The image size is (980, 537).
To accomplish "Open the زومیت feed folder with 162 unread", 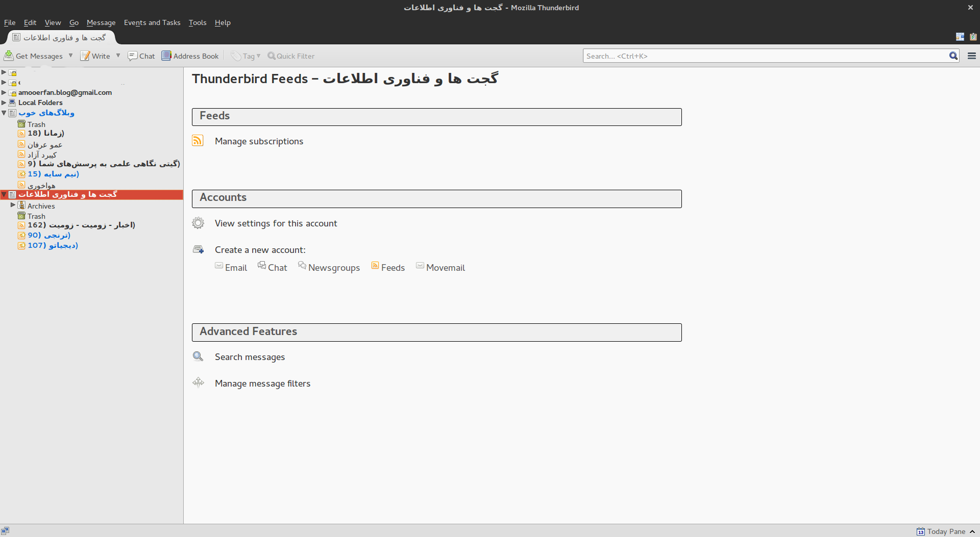I will pyautogui.click(x=81, y=225).
